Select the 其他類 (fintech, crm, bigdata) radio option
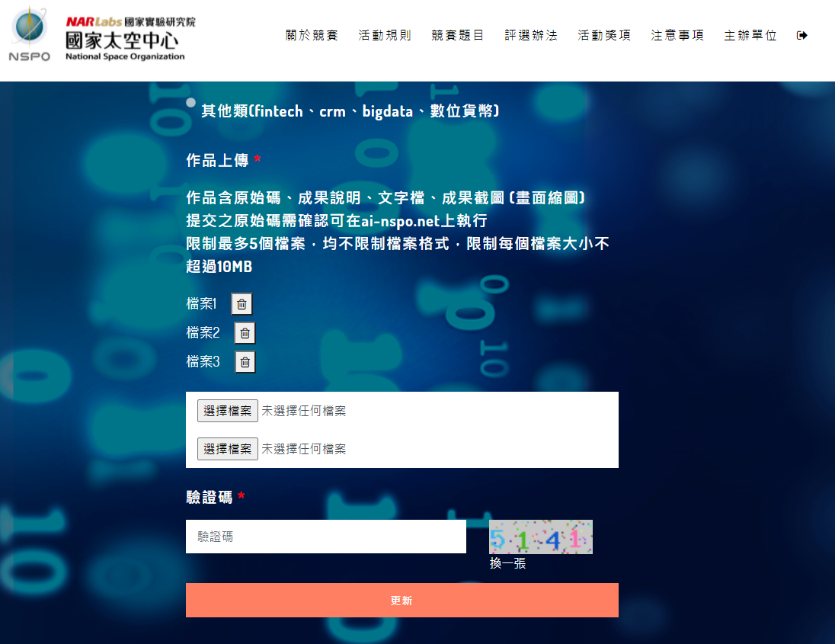The image size is (835, 644). coord(190,103)
